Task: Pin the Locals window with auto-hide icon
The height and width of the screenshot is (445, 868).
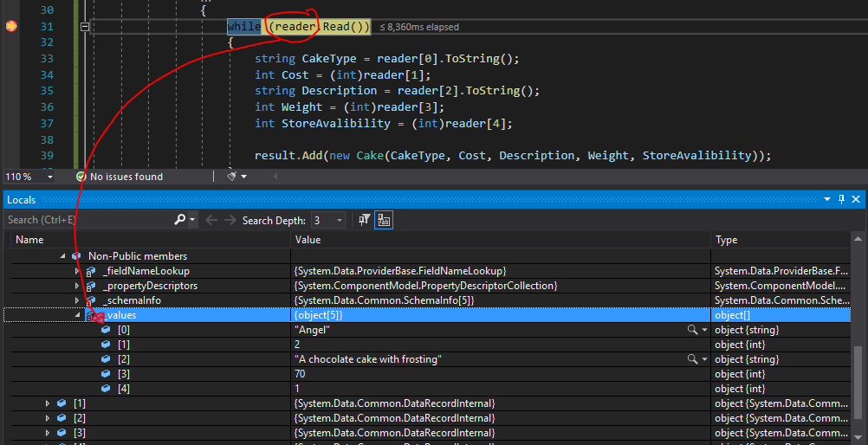Action: 841,199
